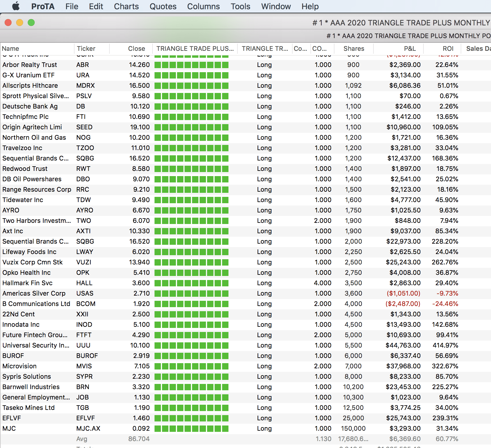Click Barnwell Industries name
This screenshot has width=491, height=448.
pos(31,387)
